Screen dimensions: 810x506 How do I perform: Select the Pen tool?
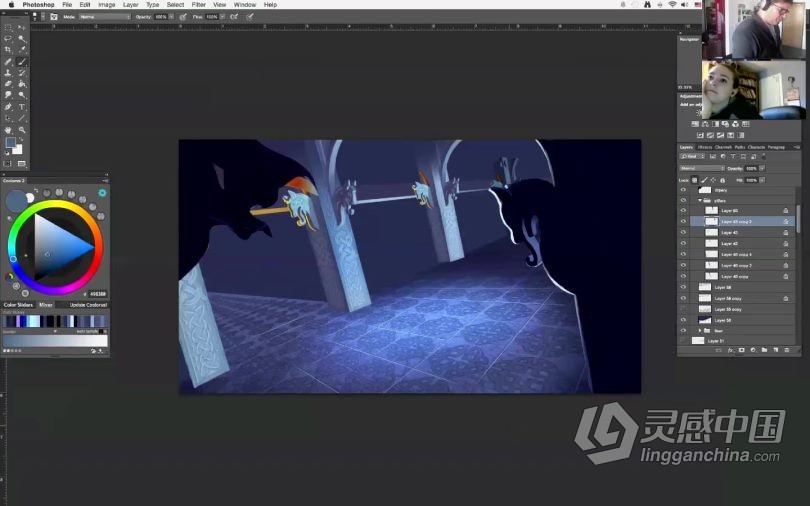(8, 107)
